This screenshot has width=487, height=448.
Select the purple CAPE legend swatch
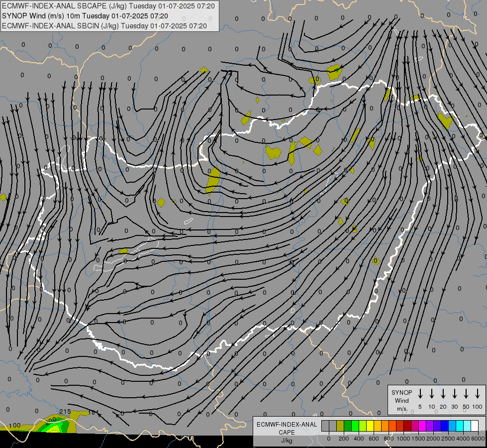pyautogui.click(x=429, y=426)
